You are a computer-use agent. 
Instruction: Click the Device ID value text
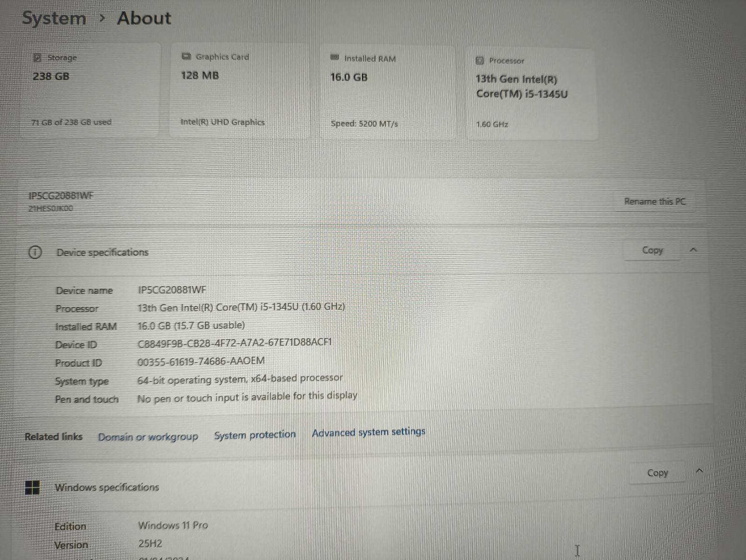[x=235, y=343]
